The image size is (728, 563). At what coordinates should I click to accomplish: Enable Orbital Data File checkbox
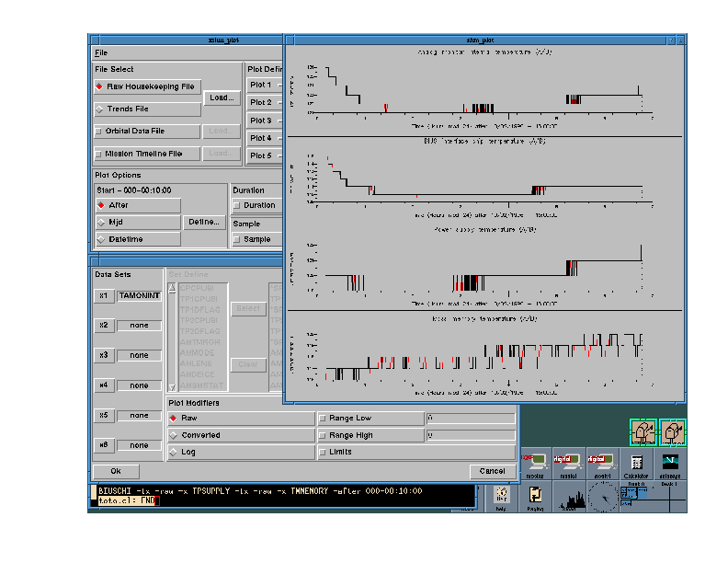coord(147,132)
